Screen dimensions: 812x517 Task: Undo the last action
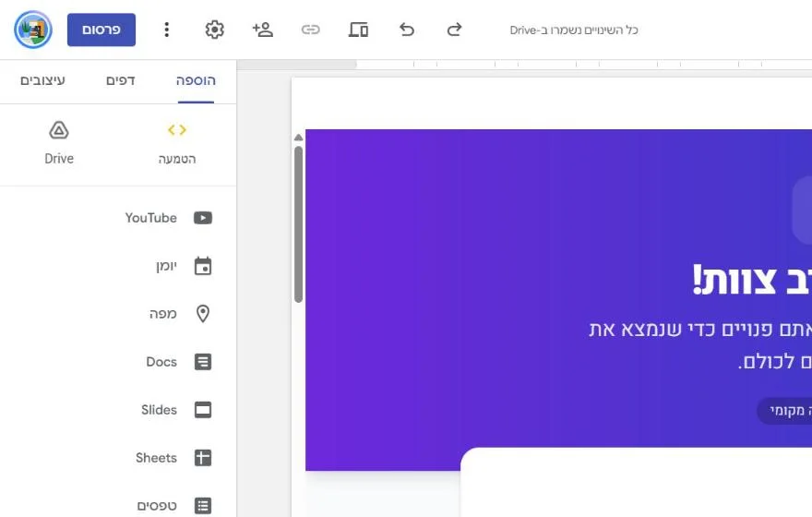point(407,30)
